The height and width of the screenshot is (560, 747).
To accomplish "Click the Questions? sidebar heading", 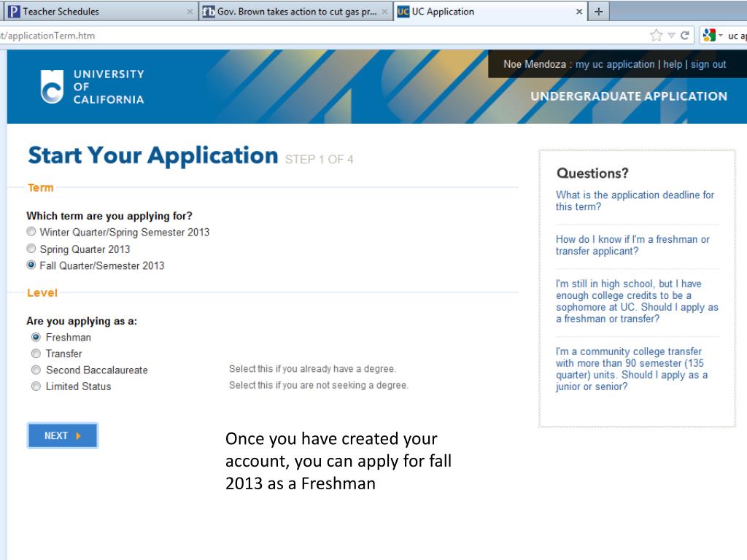I will [592, 173].
